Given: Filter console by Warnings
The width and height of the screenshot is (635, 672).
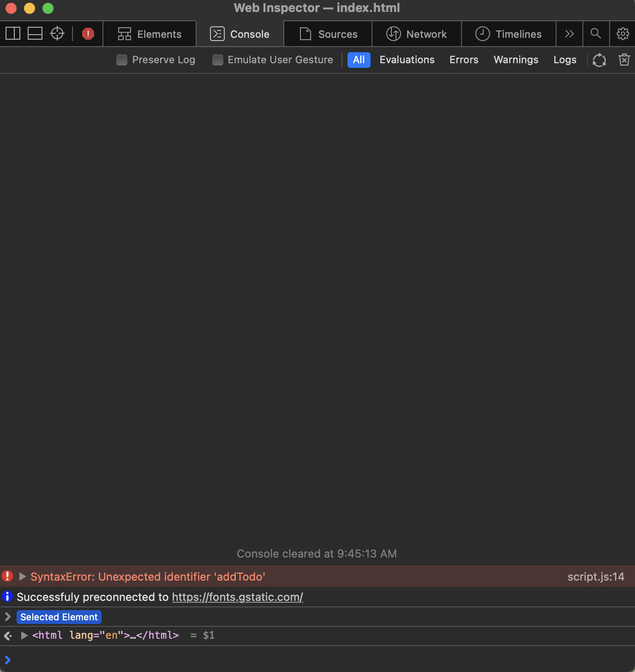Looking at the screenshot, I should pos(516,60).
